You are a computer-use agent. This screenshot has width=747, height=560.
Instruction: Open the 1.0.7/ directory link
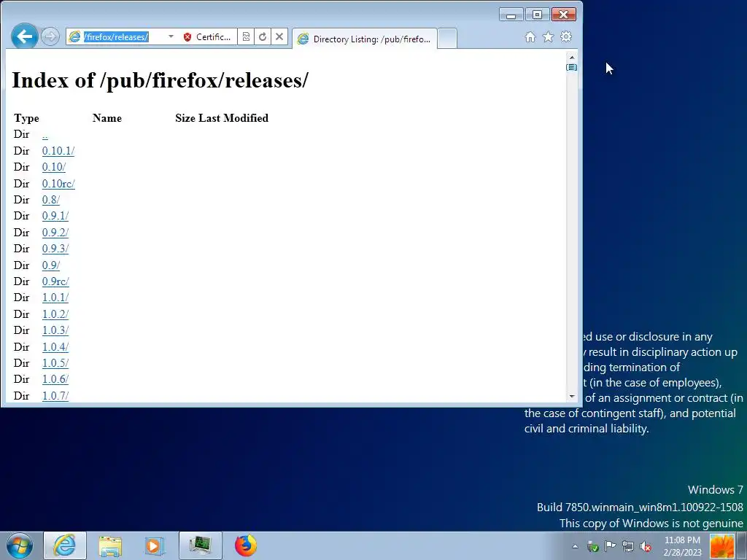[x=55, y=396]
